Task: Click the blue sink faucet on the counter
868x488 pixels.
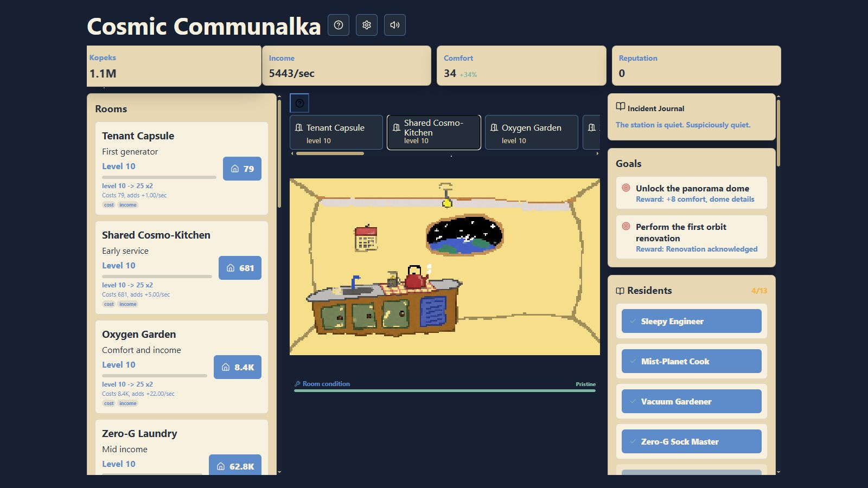Action: (x=355, y=282)
